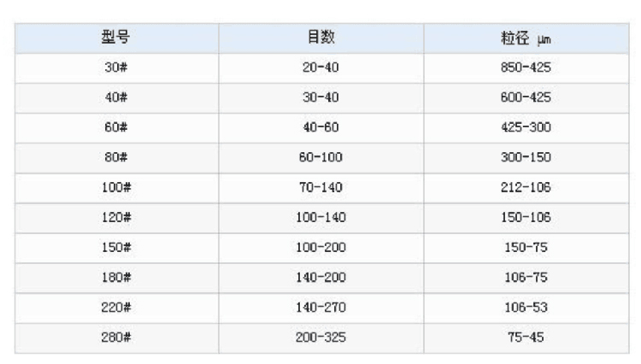Click the 300-150 particle size cell
Image resolution: width=641 pixels, height=364 pixels.
[x=526, y=157]
